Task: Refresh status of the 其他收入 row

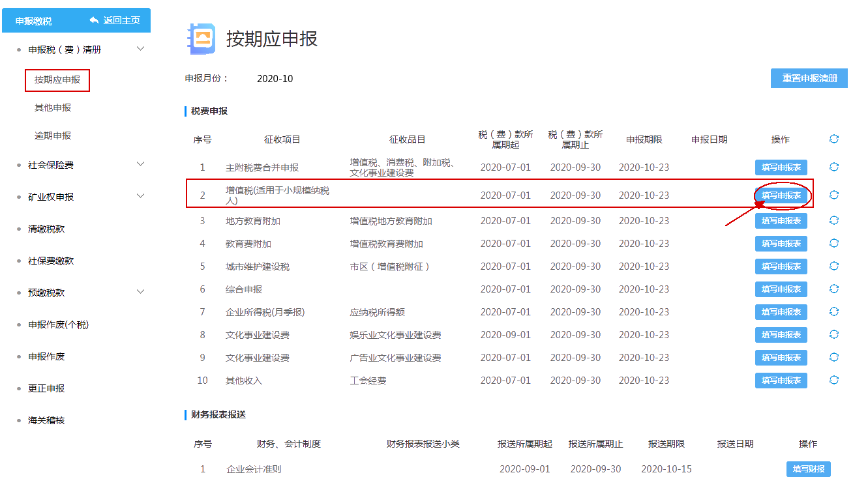Action: [x=833, y=380]
